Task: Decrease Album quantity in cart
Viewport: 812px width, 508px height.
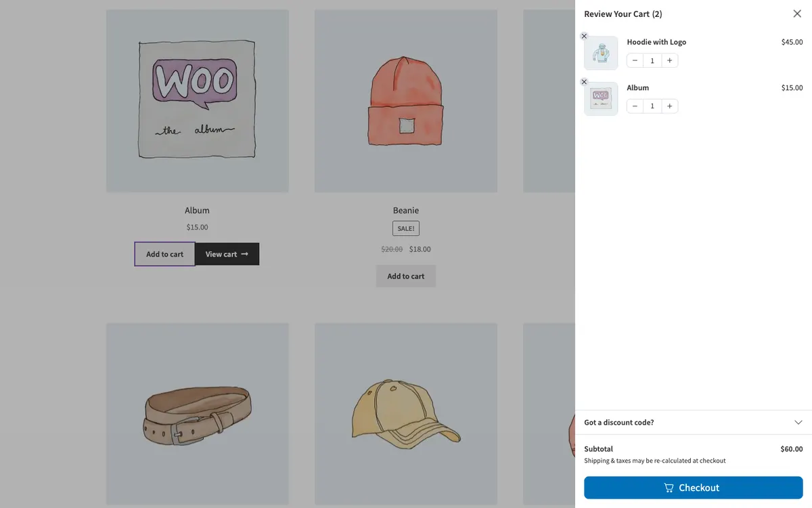Action: tap(635, 106)
